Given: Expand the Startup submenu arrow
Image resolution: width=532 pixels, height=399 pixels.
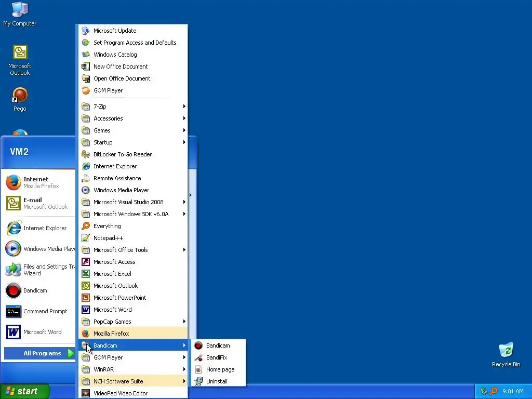Looking at the screenshot, I should coord(184,142).
